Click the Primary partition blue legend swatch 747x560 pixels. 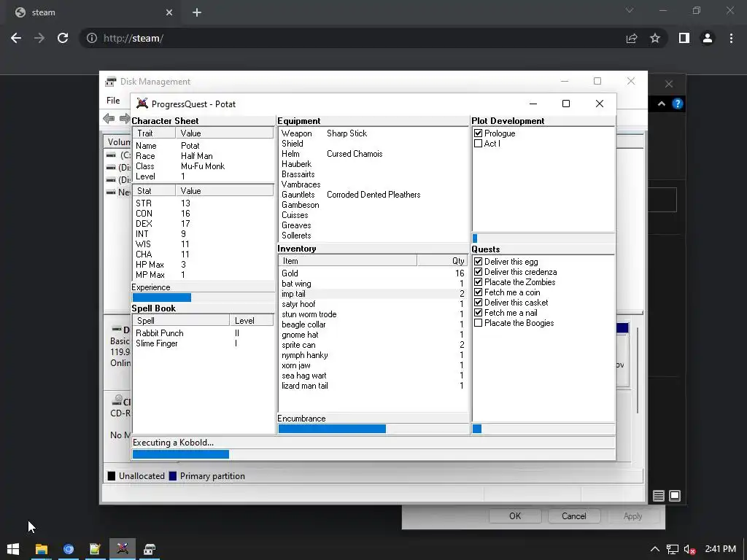[173, 476]
